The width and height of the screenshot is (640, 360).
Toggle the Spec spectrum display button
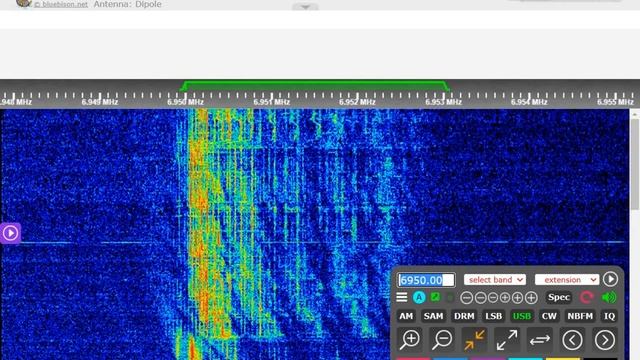tap(559, 297)
